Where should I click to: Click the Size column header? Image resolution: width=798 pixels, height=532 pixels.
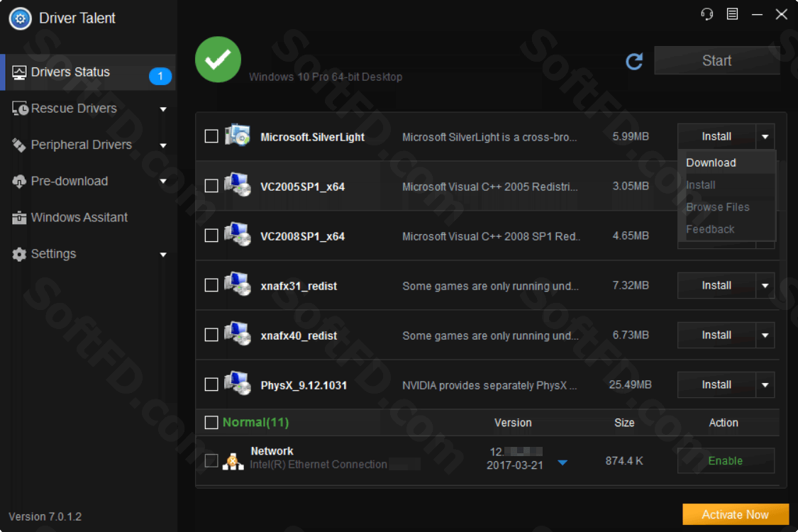click(x=624, y=423)
